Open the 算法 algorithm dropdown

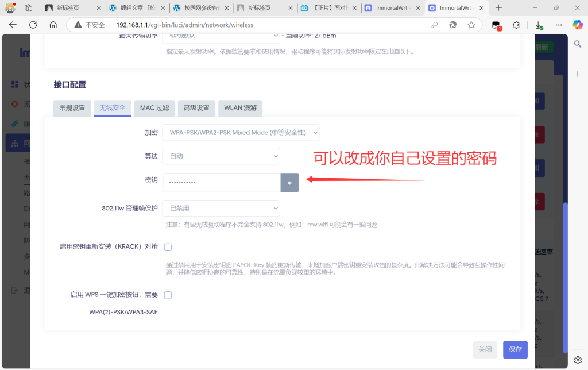221,156
